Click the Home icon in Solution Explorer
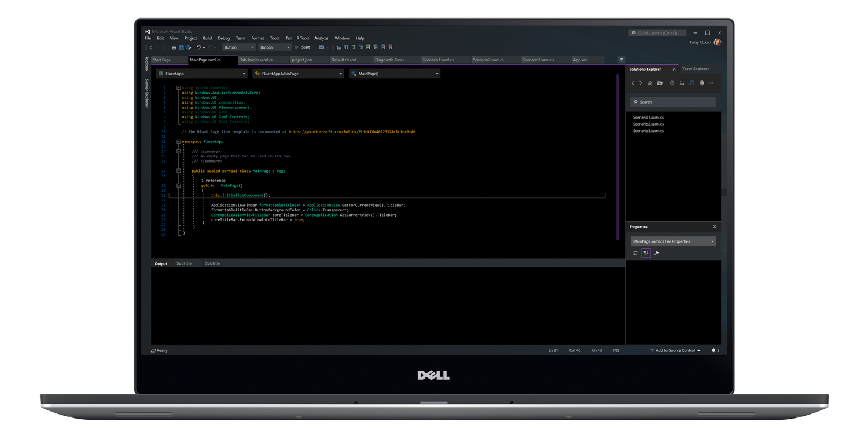This screenshot has width=868, height=440. point(650,83)
